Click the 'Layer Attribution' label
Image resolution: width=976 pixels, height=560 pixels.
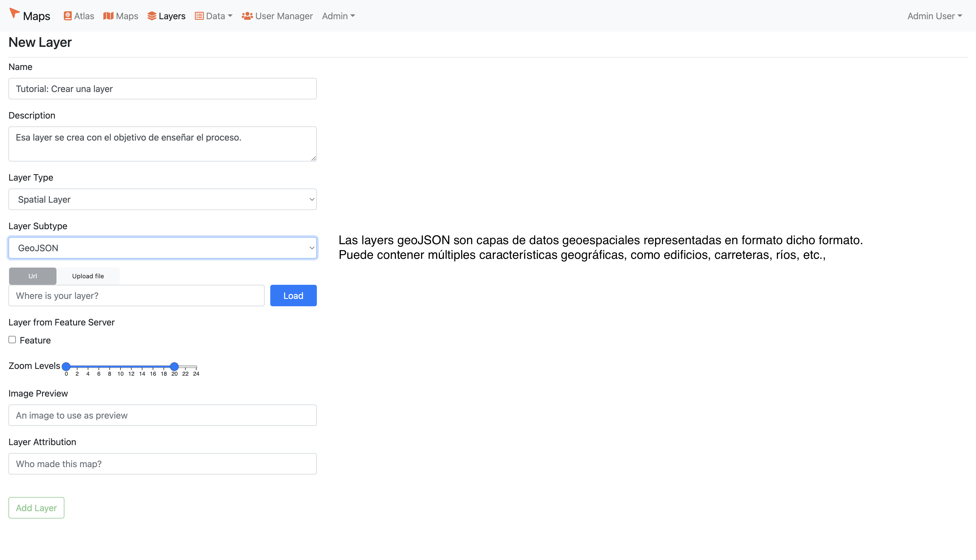tap(42, 442)
